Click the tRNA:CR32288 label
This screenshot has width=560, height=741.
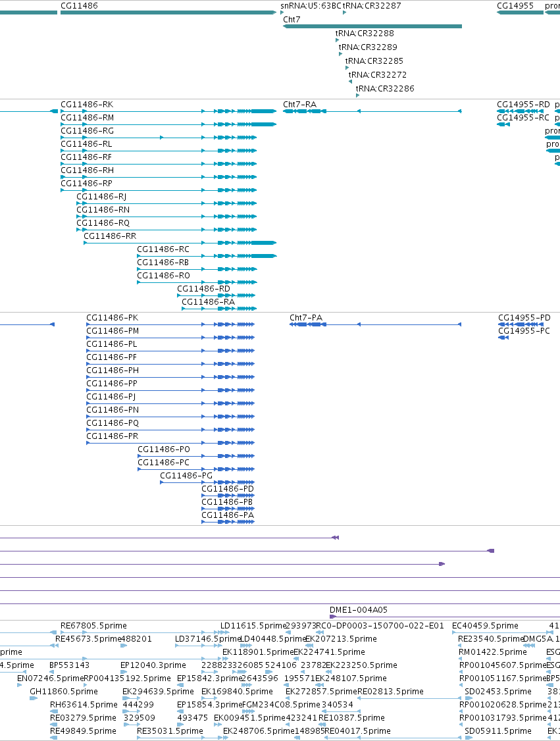[365, 34]
